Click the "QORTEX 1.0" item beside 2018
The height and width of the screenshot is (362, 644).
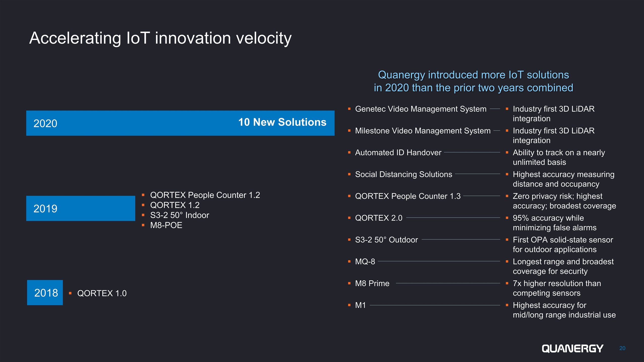[102, 293]
